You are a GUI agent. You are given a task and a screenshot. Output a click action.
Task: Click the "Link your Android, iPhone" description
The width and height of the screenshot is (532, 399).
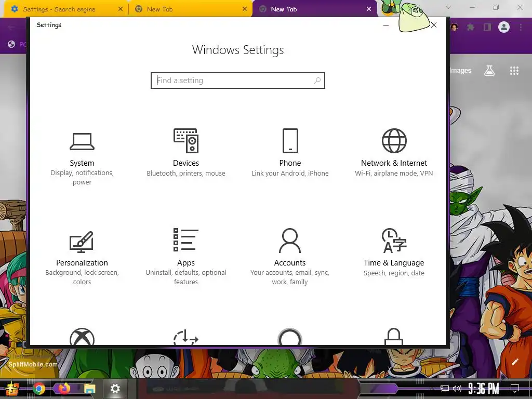click(x=290, y=174)
